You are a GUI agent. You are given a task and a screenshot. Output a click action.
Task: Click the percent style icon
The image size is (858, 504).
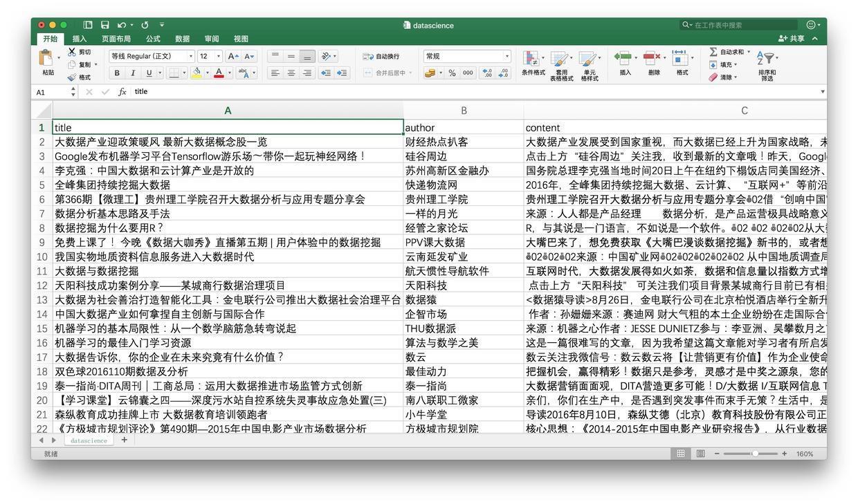pyautogui.click(x=452, y=73)
